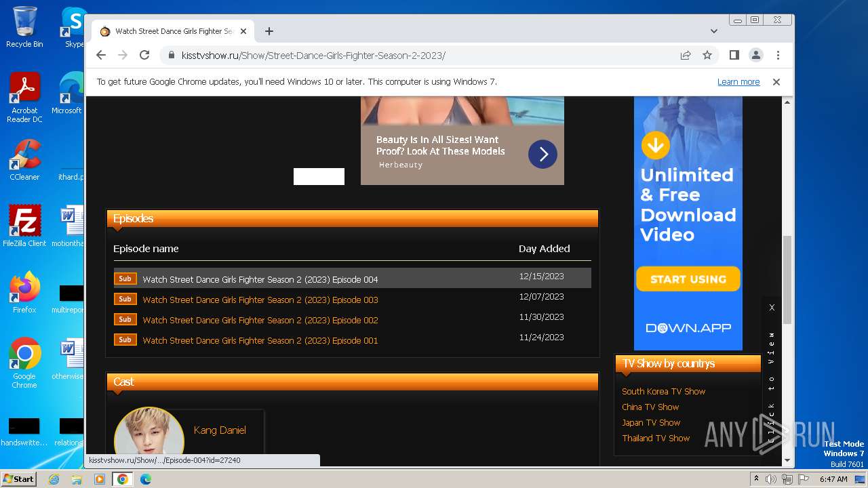Dismiss the Chrome update notification bar
This screenshot has height=488, width=868.
(x=776, y=82)
